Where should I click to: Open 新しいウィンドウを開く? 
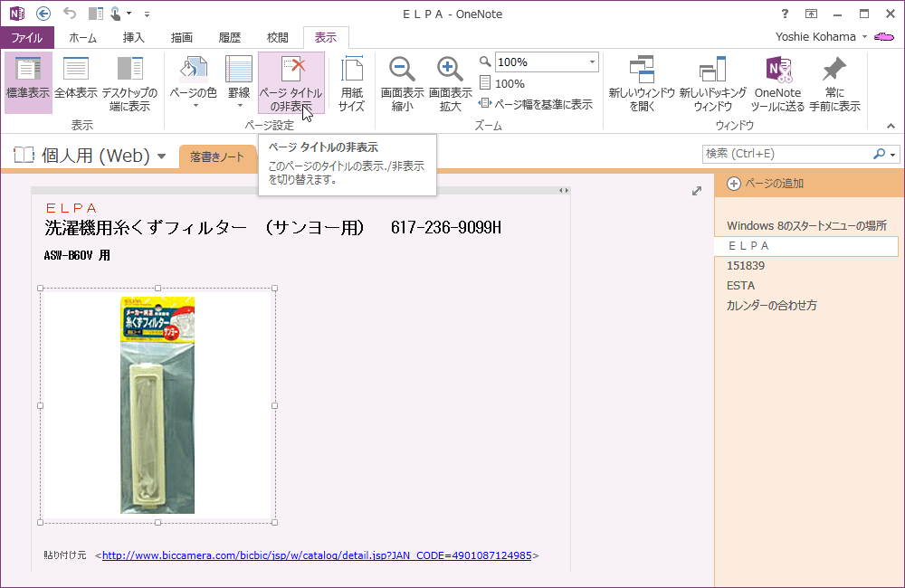click(x=642, y=82)
